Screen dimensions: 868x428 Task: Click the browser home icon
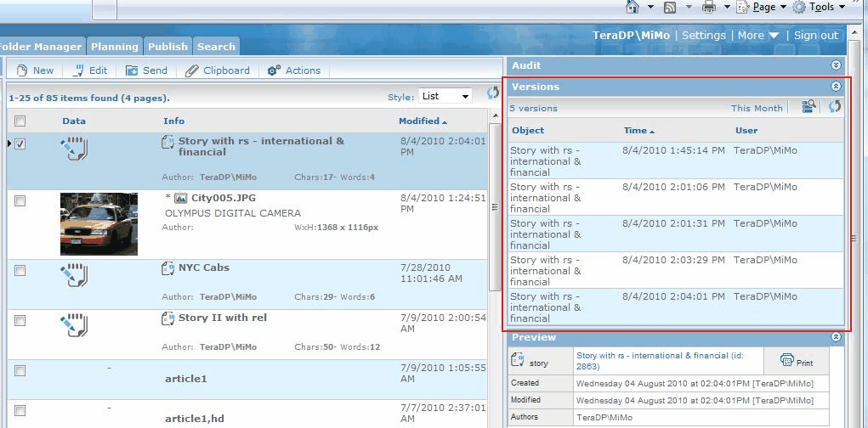pos(632,7)
